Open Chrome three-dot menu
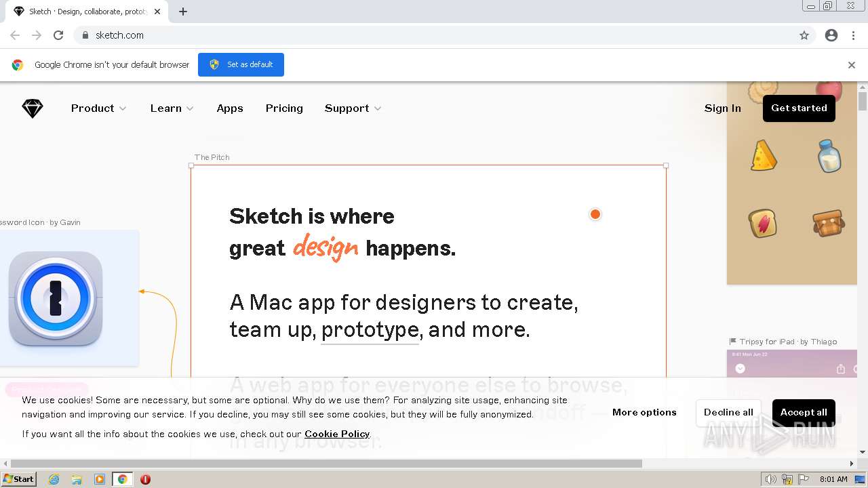This screenshot has height=488, width=868. click(x=853, y=35)
